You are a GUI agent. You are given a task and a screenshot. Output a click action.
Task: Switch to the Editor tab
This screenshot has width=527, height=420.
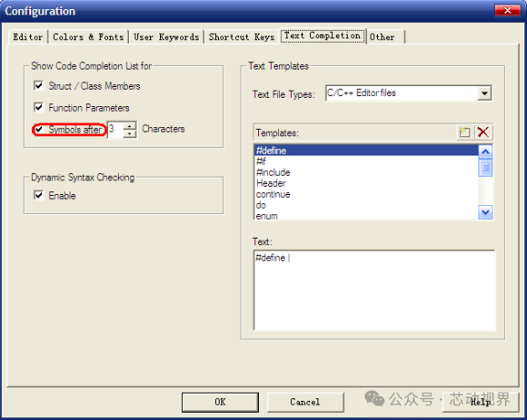coord(27,37)
